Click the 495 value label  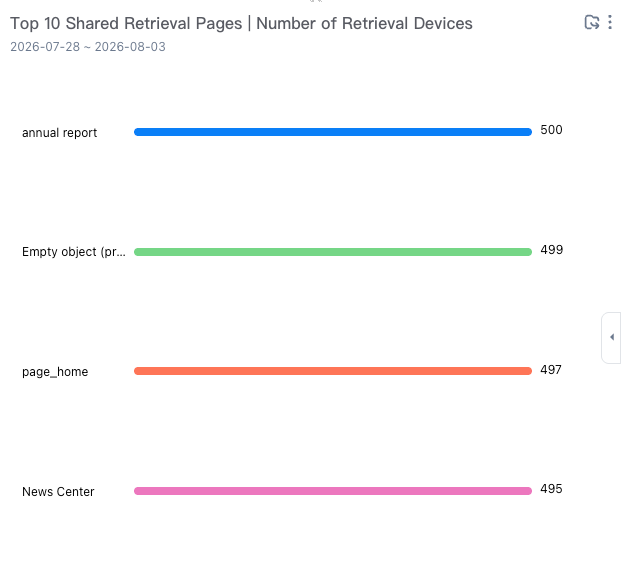click(551, 489)
